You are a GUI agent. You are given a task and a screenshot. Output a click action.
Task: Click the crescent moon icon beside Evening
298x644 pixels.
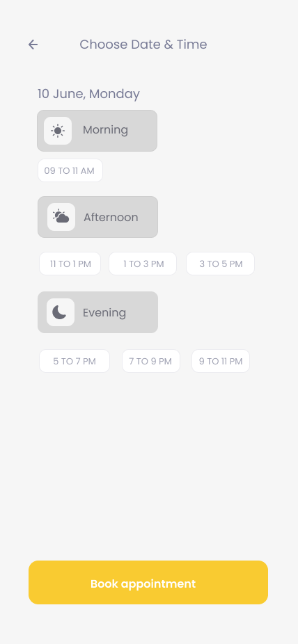(61, 312)
